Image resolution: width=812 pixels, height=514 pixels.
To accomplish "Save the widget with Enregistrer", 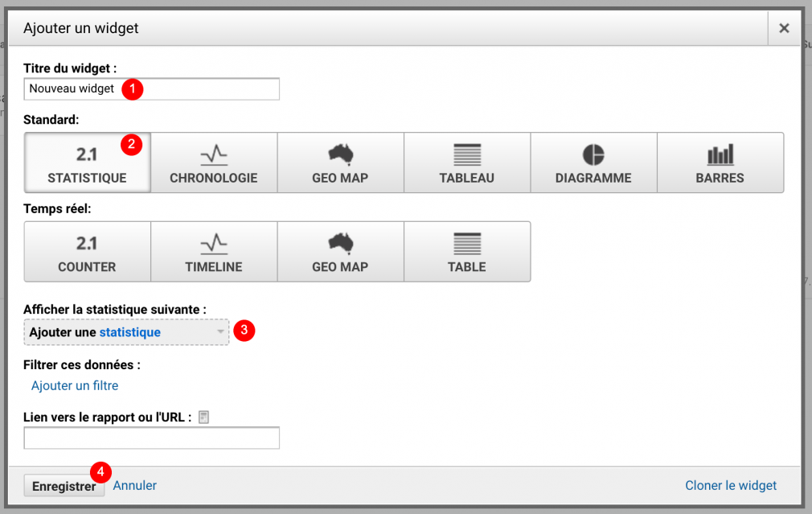I will (64, 486).
